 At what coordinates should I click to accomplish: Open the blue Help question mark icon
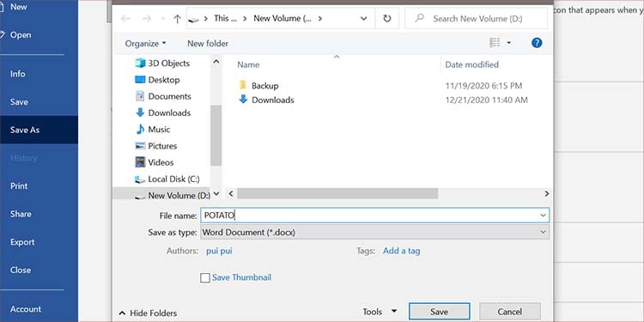[537, 43]
